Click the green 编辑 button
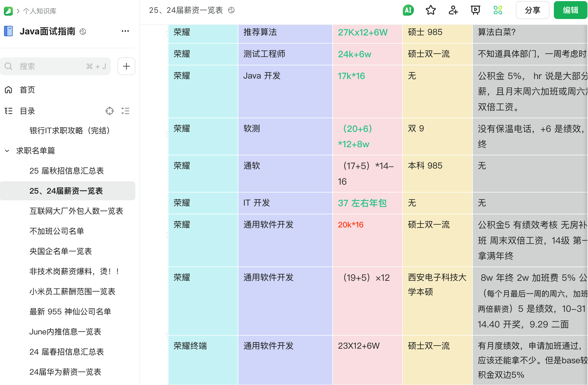 click(570, 10)
